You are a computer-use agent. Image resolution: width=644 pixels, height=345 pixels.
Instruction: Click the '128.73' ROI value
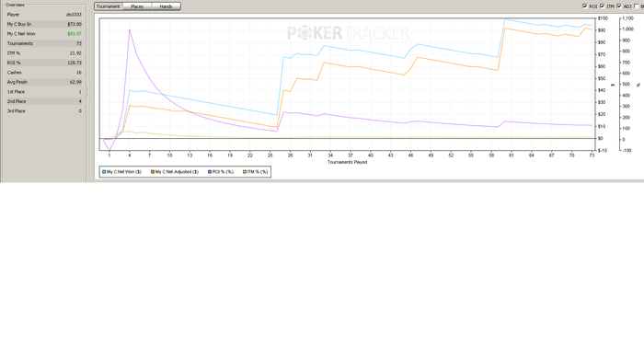pyautogui.click(x=75, y=63)
